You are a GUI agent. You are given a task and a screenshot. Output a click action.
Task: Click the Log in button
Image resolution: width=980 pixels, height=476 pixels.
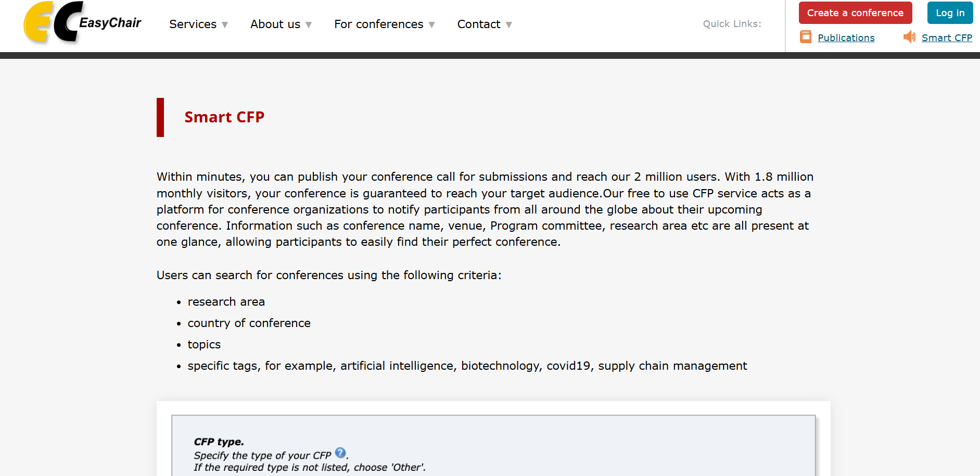(x=950, y=13)
